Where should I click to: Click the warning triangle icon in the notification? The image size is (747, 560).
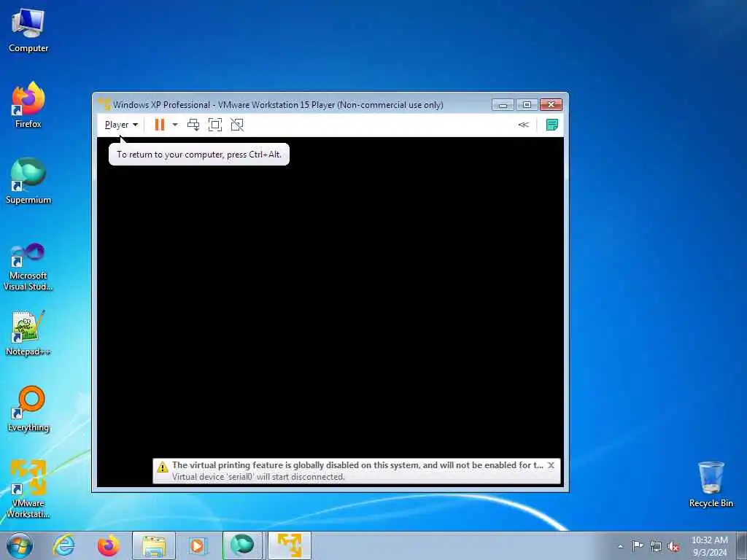click(x=163, y=467)
